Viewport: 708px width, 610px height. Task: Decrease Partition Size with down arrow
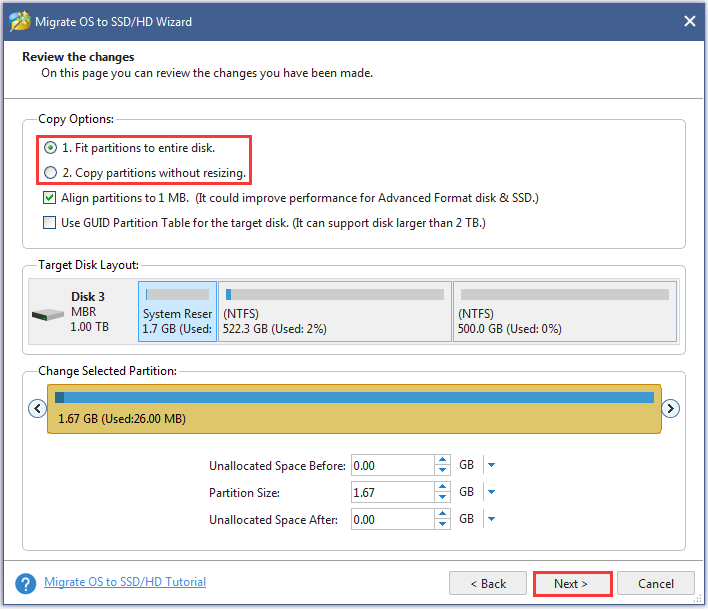(x=442, y=497)
